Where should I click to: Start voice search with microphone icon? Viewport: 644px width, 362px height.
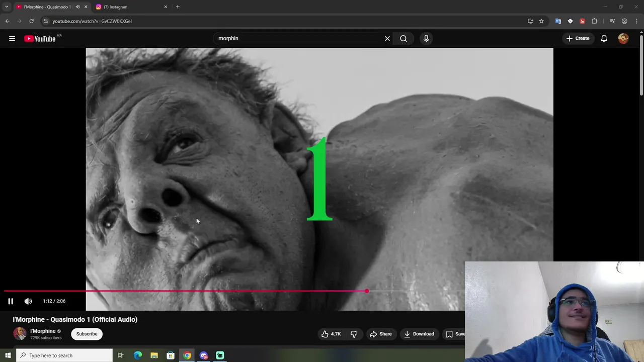[x=426, y=38]
